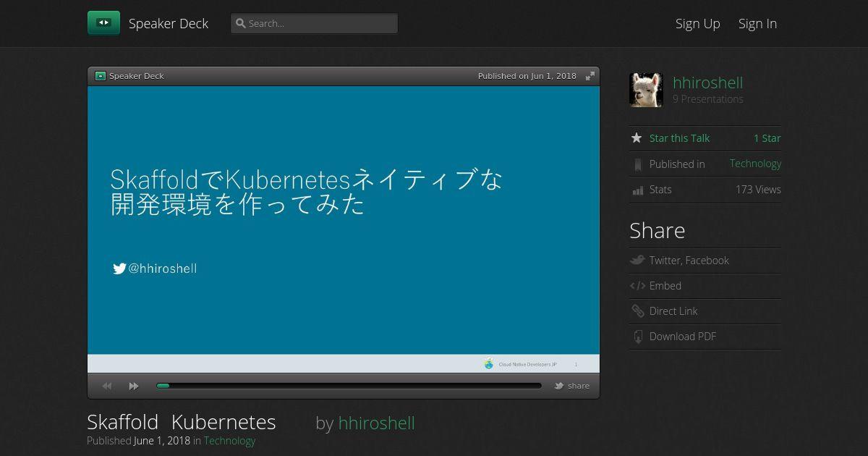Image resolution: width=868 pixels, height=456 pixels.
Task: Open the Technology category in sidebar
Action: tap(755, 164)
